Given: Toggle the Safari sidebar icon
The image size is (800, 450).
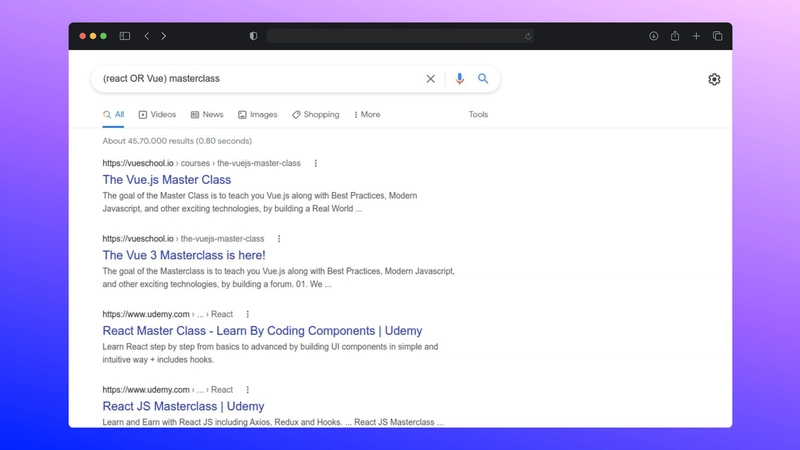Looking at the screenshot, I should tap(124, 36).
